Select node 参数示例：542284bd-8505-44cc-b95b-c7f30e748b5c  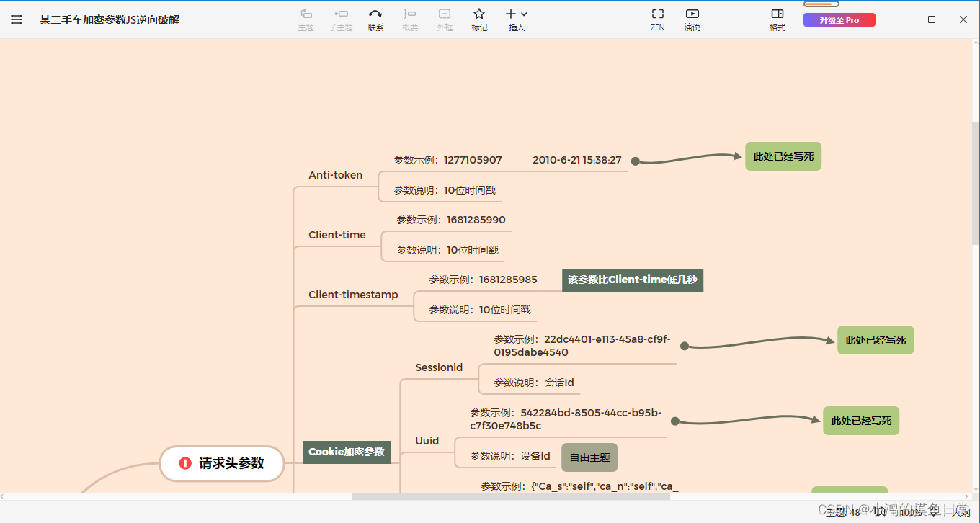(566, 419)
